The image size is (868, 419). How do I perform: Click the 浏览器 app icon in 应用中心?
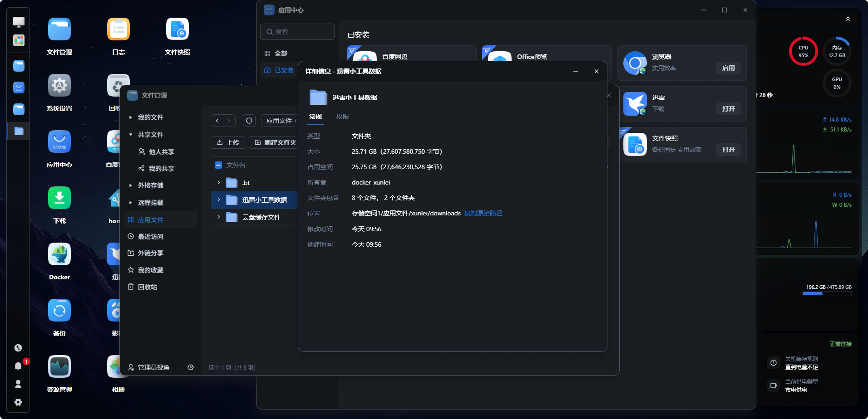click(x=635, y=63)
